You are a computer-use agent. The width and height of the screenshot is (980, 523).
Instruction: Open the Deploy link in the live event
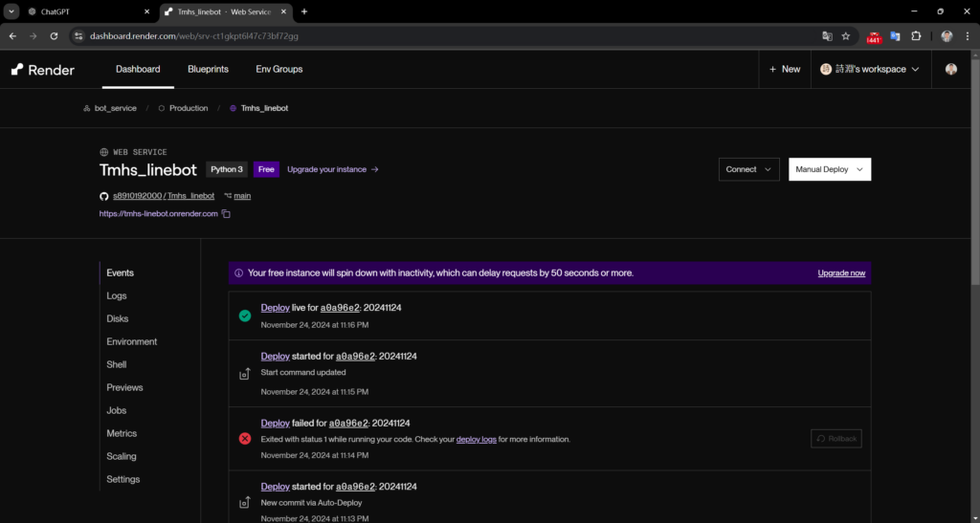[275, 308]
